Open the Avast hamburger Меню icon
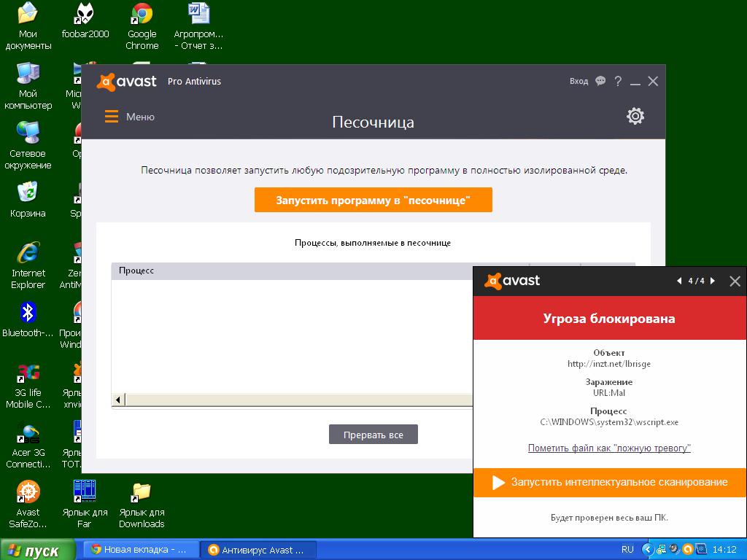This screenshot has width=747, height=560. click(x=112, y=117)
